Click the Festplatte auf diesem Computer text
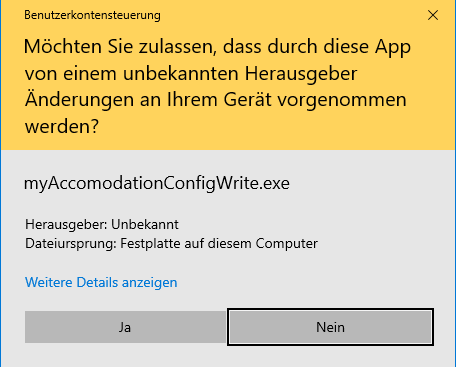 coord(219,244)
